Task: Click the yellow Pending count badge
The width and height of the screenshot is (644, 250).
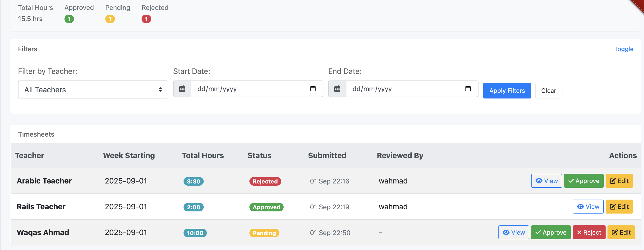Action: point(110,19)
